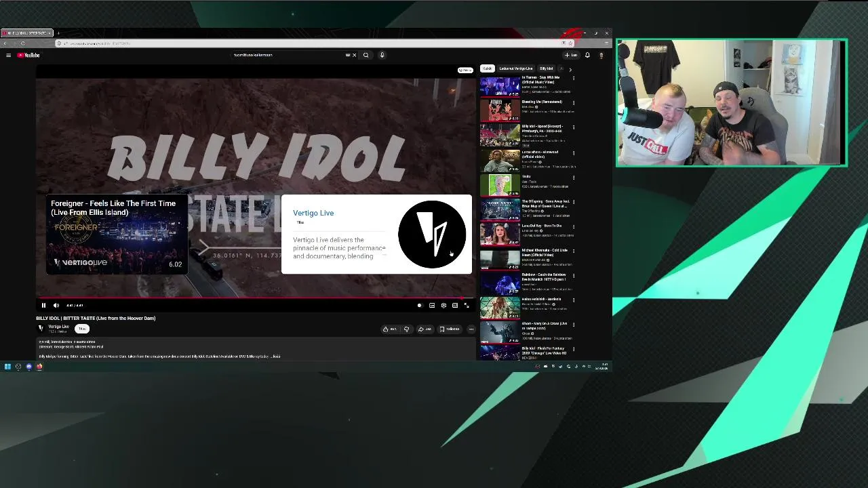The image size is (868, 488).
Task: Open YouTube notifications bell
Action: [587, 55]
